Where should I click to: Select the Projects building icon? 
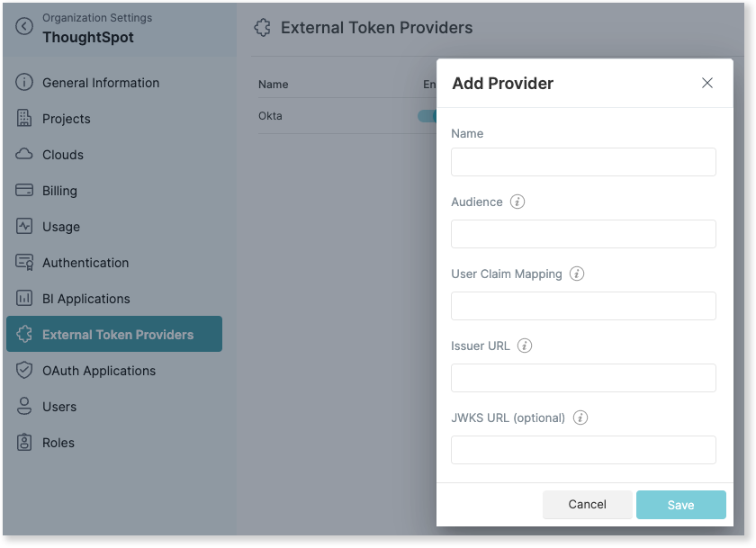[x=24, y=118]
